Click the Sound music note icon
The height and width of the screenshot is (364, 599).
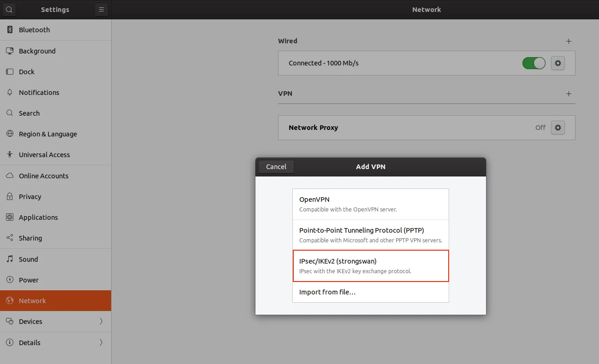click(10, 259)
